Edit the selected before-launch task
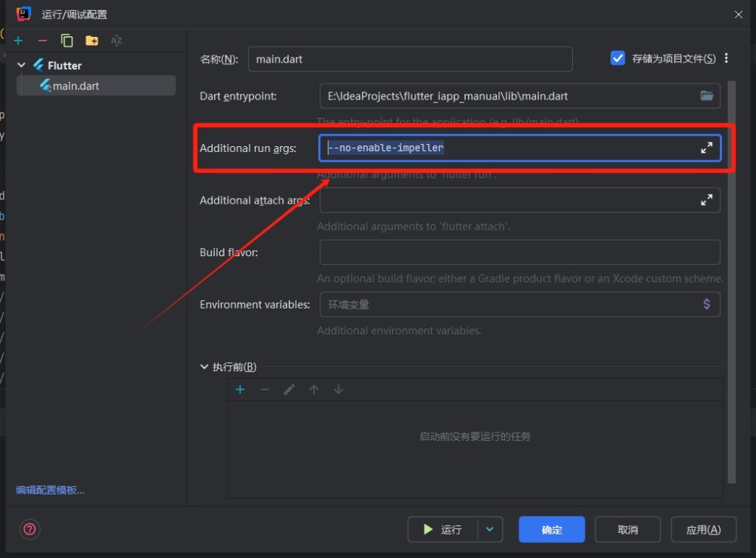 tap(289, 389)
